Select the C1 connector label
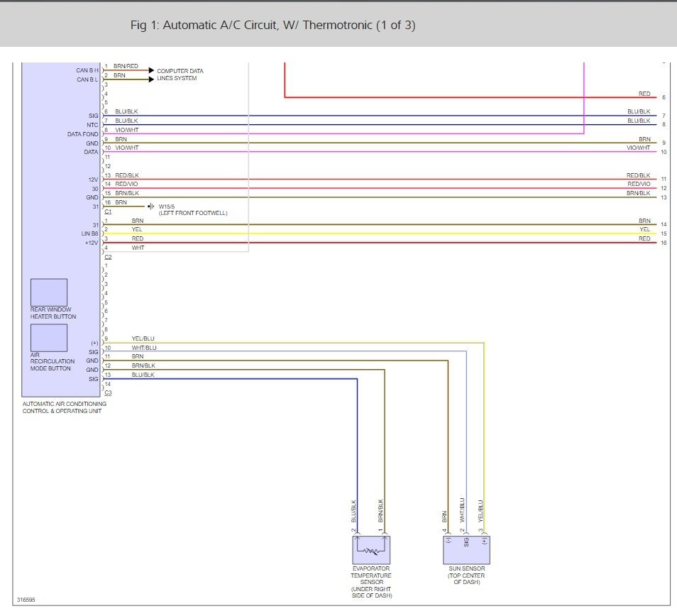Image resolution: width=677 pixels, height=616 pixels. tap(108, 212)
